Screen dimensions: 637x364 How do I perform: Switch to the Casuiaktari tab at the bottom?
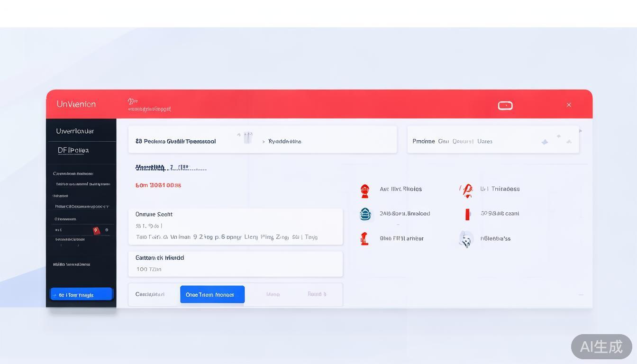point(150,294)
